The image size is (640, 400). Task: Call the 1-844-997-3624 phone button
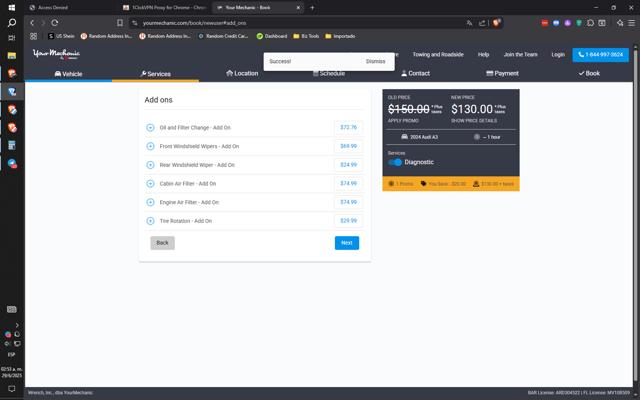coord(600,55)
